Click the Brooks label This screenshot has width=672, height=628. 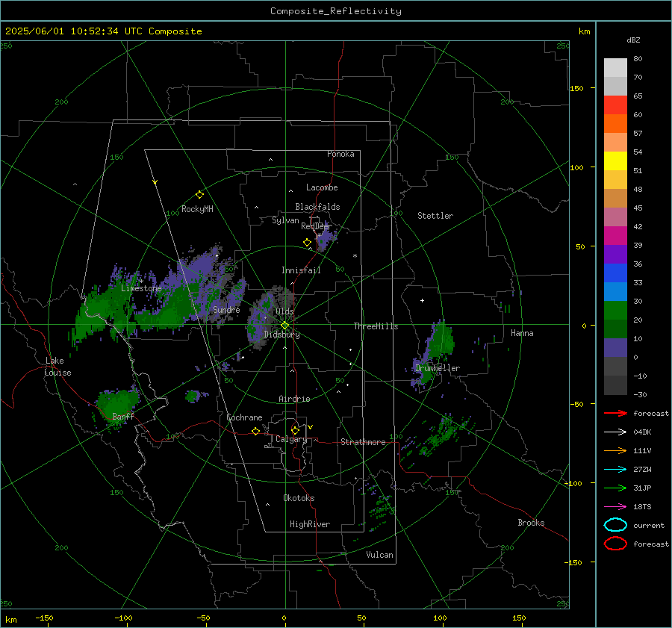(x=531, y=523)
